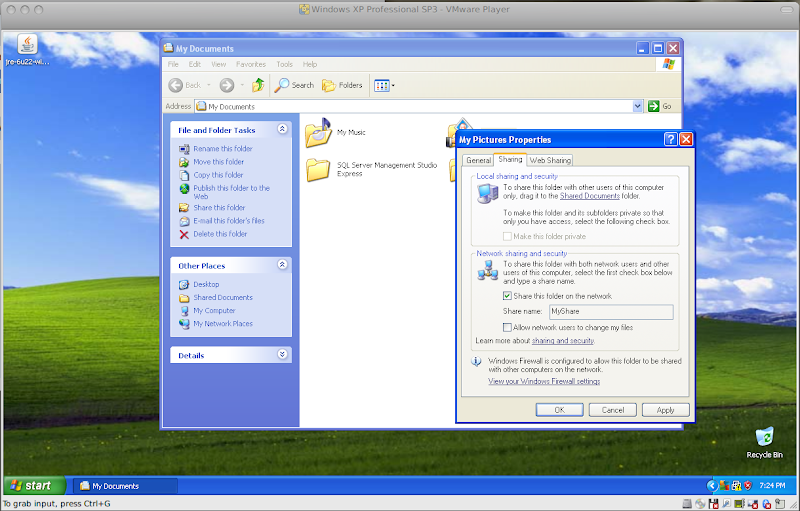Expand the Details panel
Screen dimensions: 800x511
282,355
